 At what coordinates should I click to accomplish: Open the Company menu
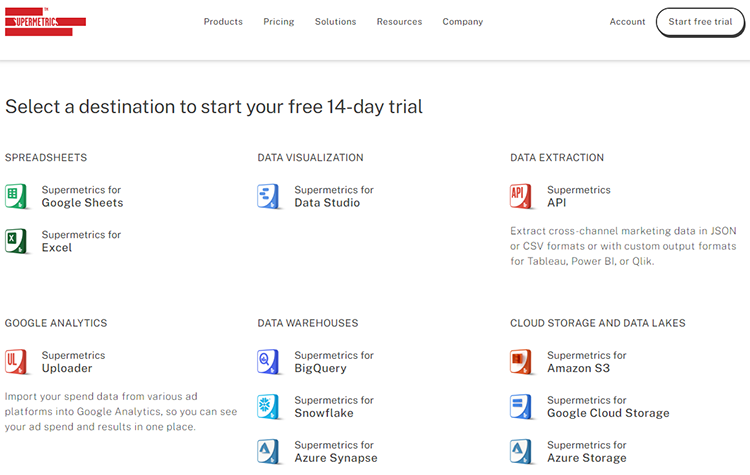(x=463, y=22)
